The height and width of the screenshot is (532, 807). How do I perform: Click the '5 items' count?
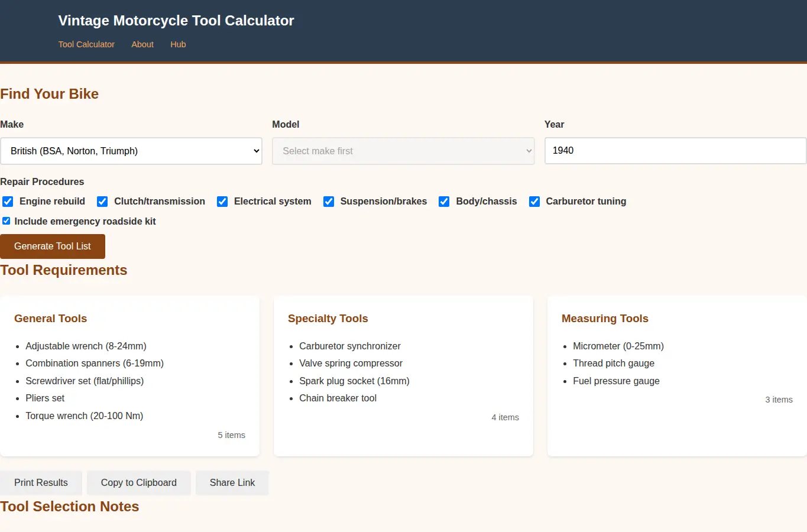231,435
